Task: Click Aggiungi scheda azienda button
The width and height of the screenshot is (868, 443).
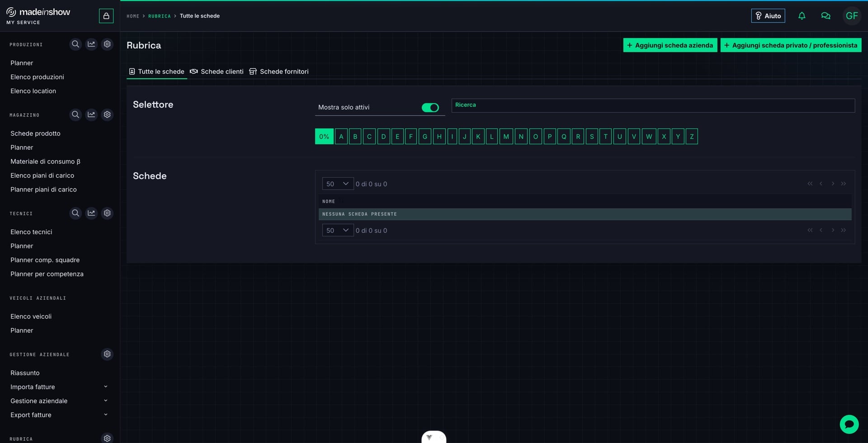Action: pyautogui.click(x=670, y=45)
